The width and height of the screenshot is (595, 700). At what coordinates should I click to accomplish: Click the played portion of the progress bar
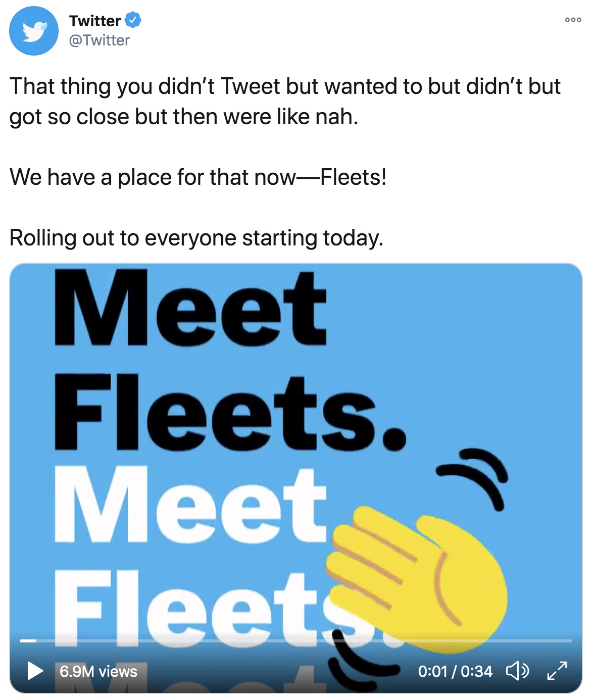tap(28, 640)
